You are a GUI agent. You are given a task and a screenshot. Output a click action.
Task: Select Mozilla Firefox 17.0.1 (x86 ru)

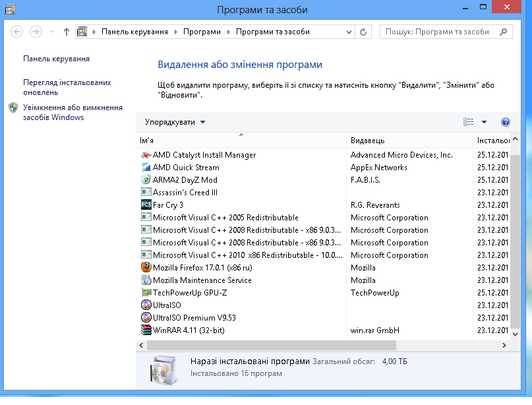[324, 268]
